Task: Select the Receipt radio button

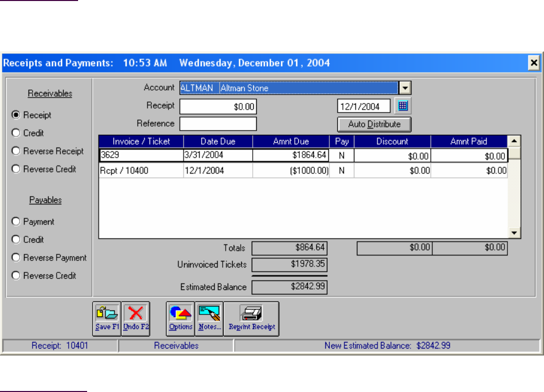Action: [16, 115]
